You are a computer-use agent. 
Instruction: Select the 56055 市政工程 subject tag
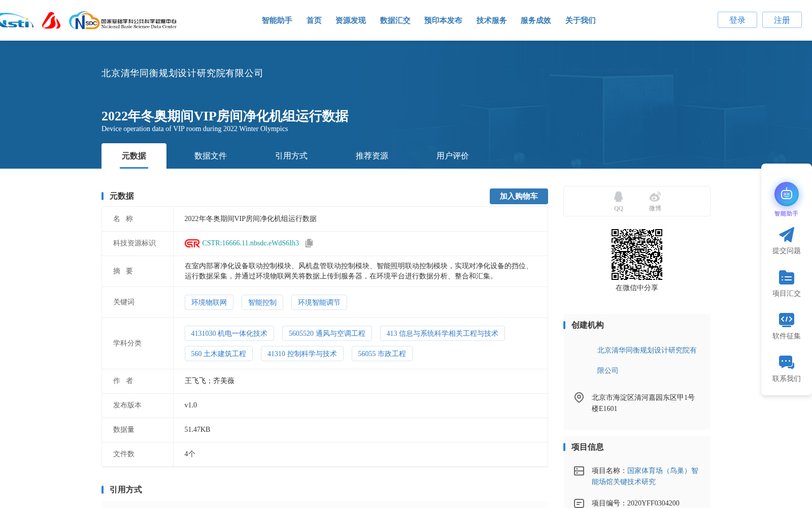pyautogui.click(x=382, y=354)
